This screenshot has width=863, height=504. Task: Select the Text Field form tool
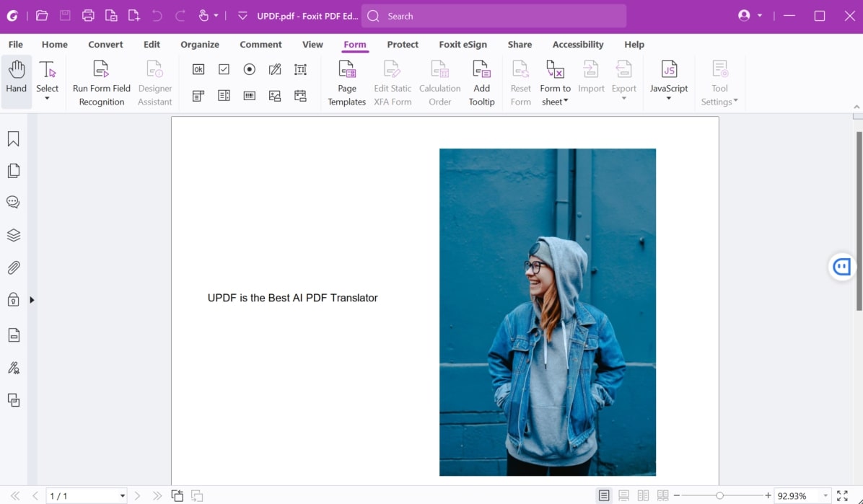click(x=300, y=69)
